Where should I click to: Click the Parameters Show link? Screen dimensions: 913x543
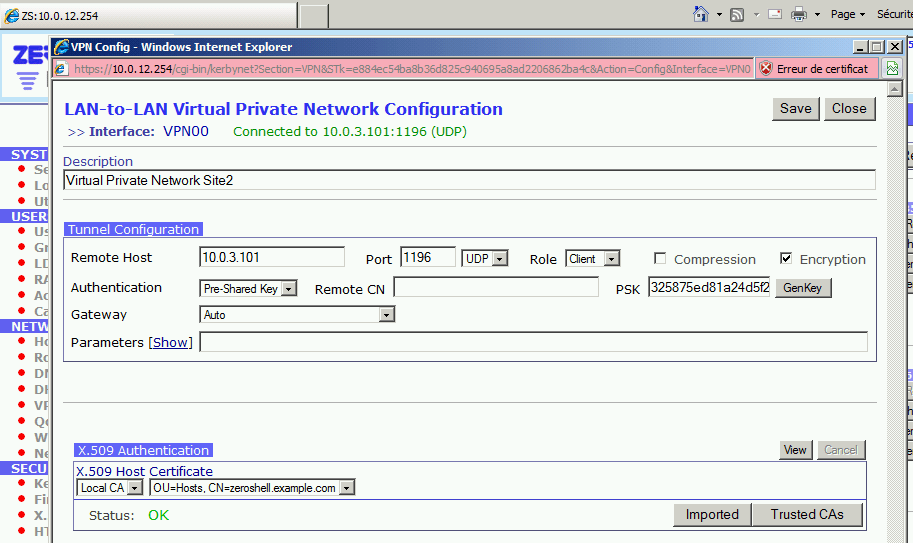pos(171,342)
